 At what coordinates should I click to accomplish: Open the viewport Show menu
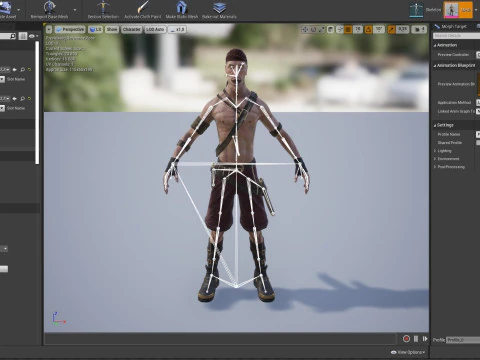[112, 29]
